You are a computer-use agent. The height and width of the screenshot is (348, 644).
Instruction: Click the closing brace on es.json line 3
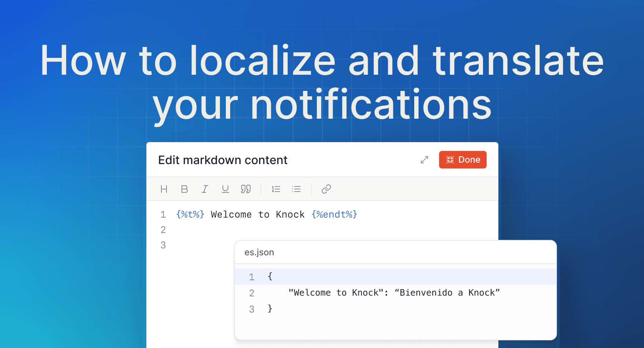click(270, 308)
